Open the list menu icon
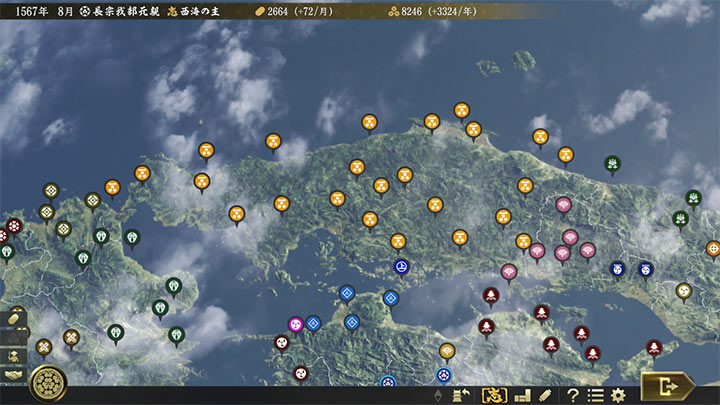720x405 pixels. (595, 395)
